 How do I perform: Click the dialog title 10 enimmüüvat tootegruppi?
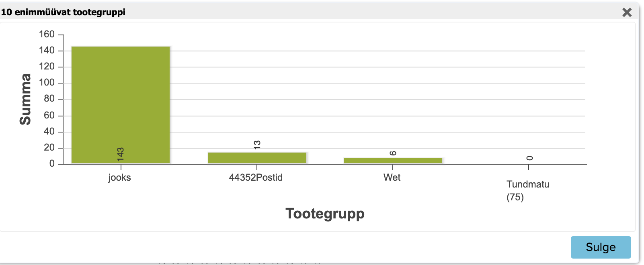click(63, 12)
